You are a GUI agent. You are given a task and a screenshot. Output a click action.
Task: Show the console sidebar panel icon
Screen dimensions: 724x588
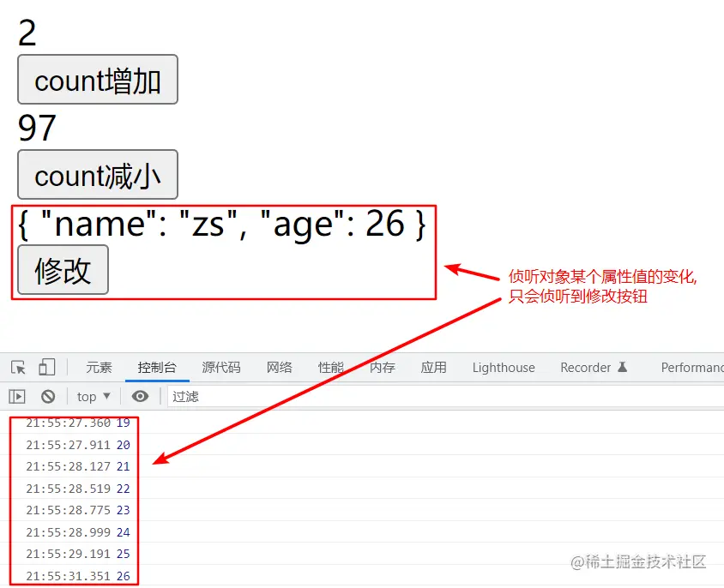(x=17, y=397)
